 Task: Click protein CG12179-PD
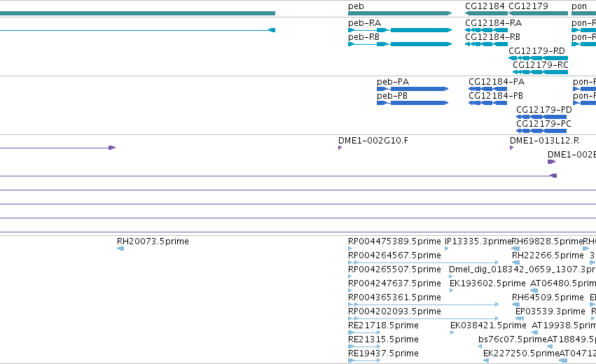(544, 110)
